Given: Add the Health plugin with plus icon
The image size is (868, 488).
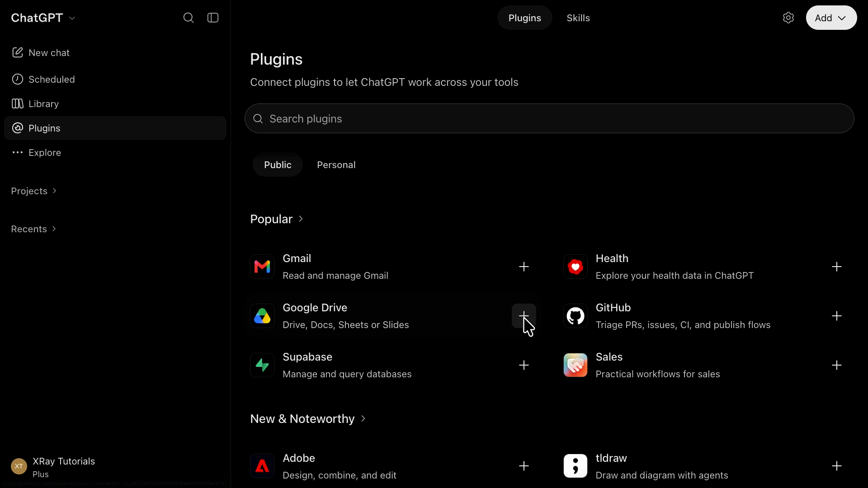Looking at the screenshot, I should click(837, 267).
